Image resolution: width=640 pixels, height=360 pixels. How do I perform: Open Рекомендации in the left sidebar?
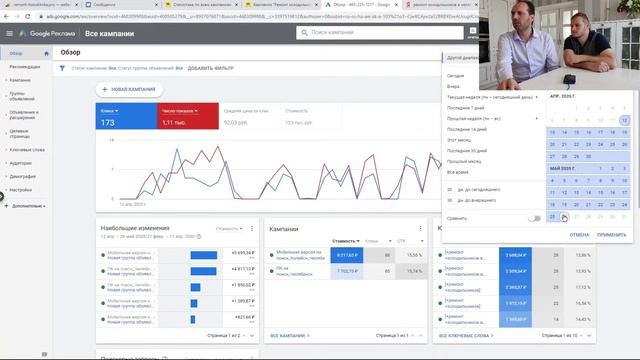tap(25, 67)
